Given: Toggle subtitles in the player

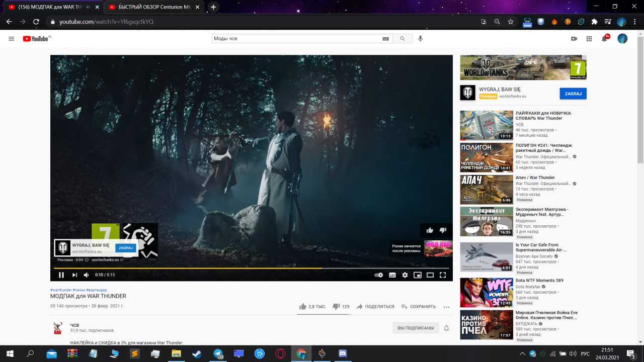Looking at the screenshot, I should [x=392, y=275].
